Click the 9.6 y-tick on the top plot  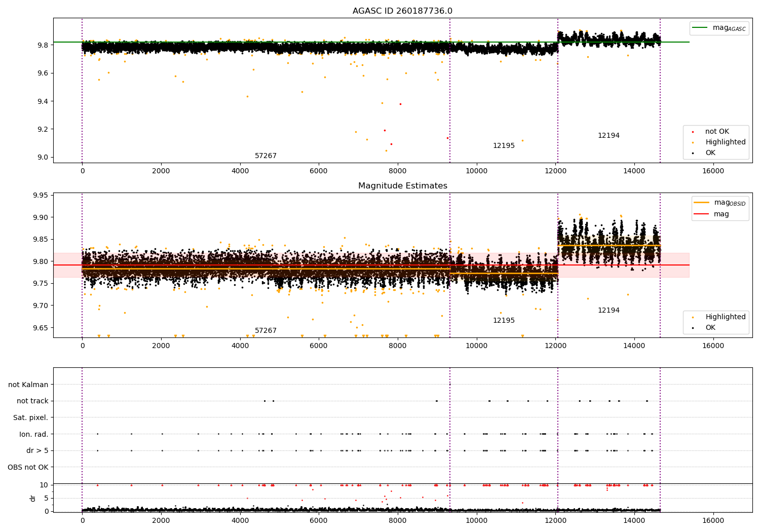43,73
